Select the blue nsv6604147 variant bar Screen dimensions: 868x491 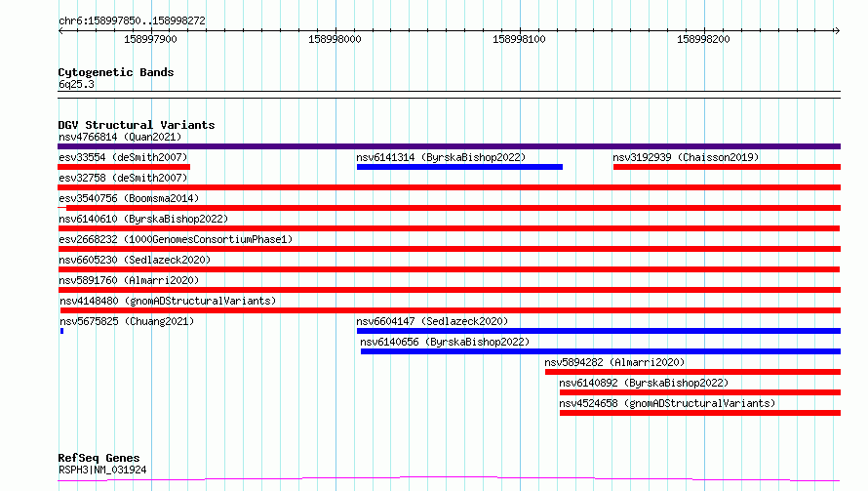tap(599, 331)
